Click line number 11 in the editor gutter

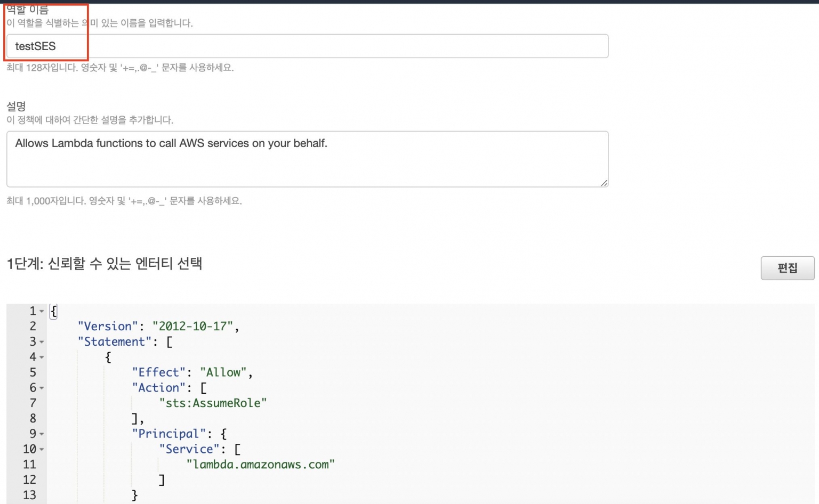(x=30, y=464)
